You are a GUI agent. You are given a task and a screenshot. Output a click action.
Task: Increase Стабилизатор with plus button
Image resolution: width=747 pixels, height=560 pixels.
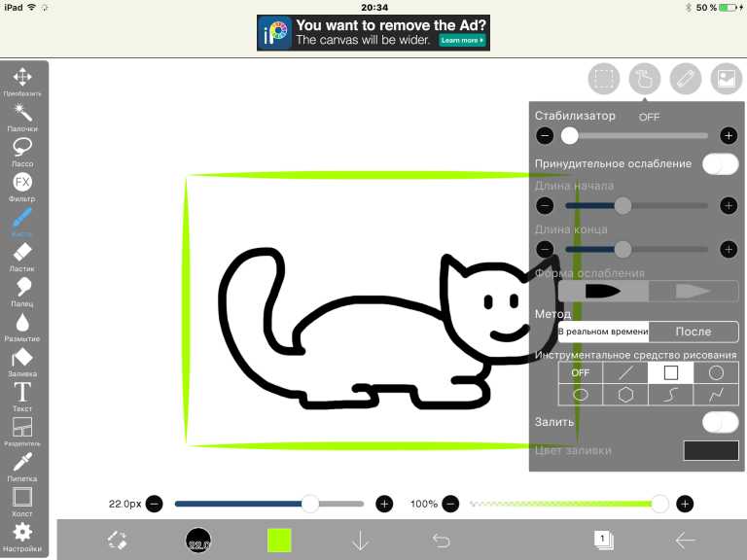pos(729,136)
